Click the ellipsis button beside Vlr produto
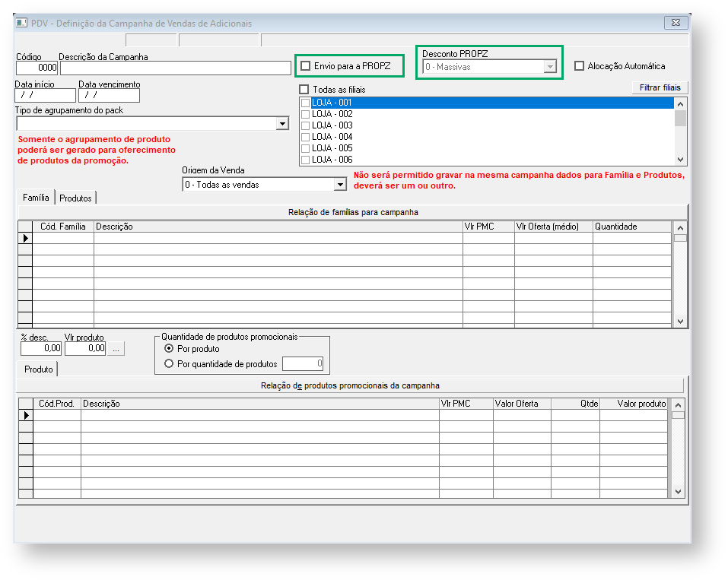728x580 pixels. coord(116,348)
